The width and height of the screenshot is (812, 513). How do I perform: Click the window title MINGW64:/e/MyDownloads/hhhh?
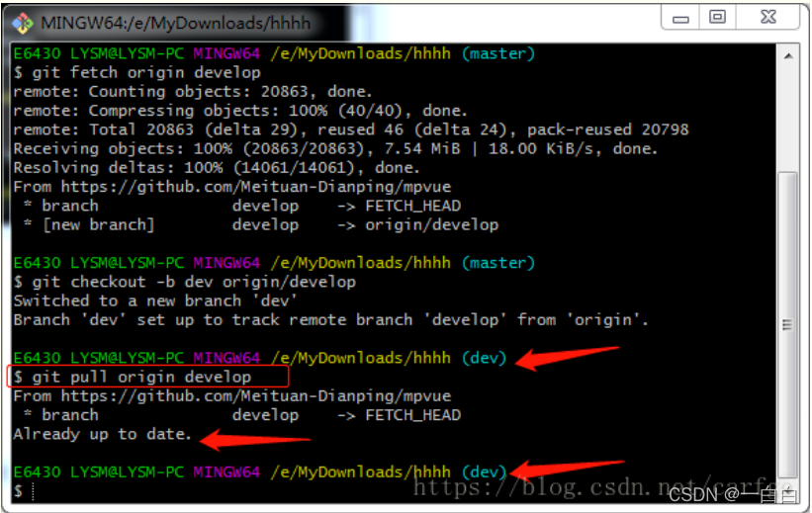click(175, 24)
